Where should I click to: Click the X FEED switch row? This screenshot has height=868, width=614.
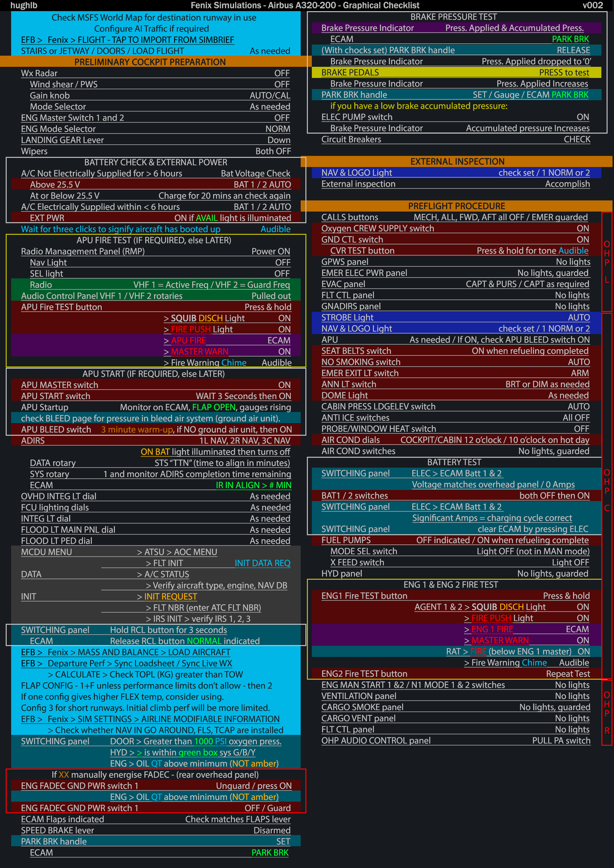460,562
